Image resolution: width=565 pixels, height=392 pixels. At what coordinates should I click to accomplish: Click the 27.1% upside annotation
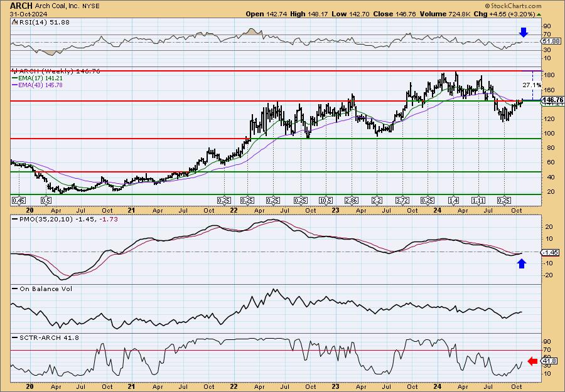tap(532, 85)
